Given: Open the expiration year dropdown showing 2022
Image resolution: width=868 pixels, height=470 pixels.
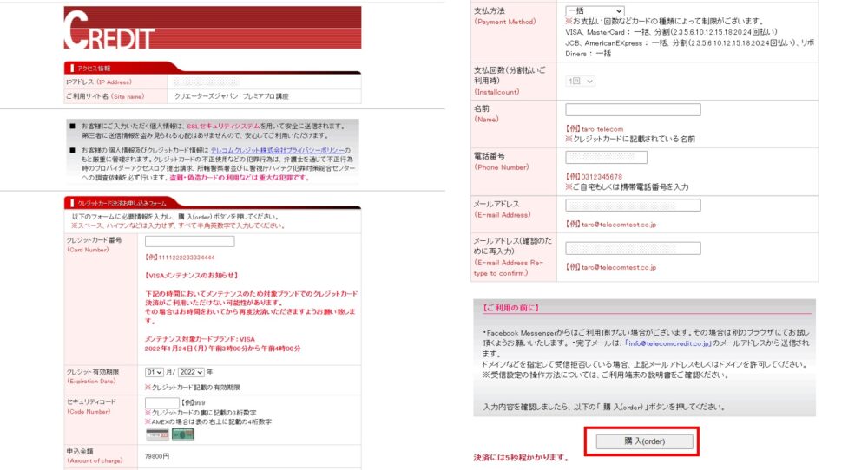Looking at the screenshot, I should (x=191, y=372).
